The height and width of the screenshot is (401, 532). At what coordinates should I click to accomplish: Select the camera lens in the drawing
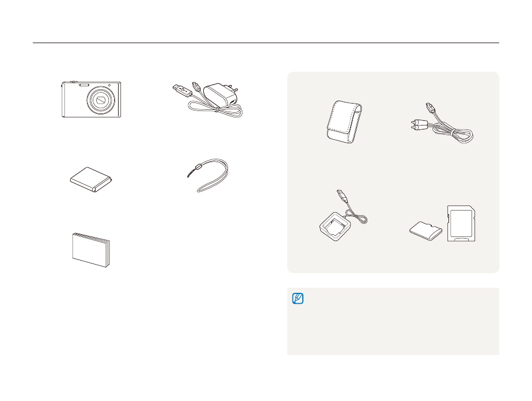pos(100,100)
